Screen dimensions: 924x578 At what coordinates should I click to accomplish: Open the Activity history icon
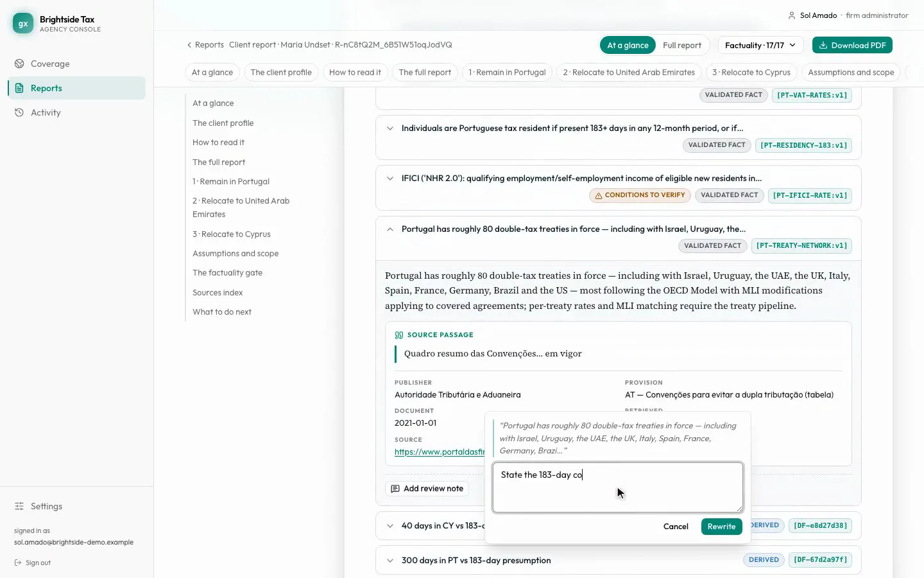pos(19,112)
